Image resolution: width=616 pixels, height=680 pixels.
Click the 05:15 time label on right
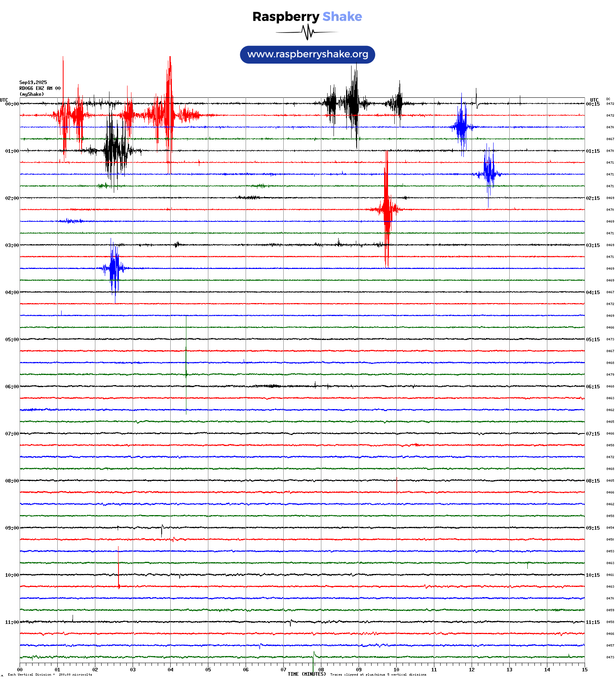click(592, 340)
